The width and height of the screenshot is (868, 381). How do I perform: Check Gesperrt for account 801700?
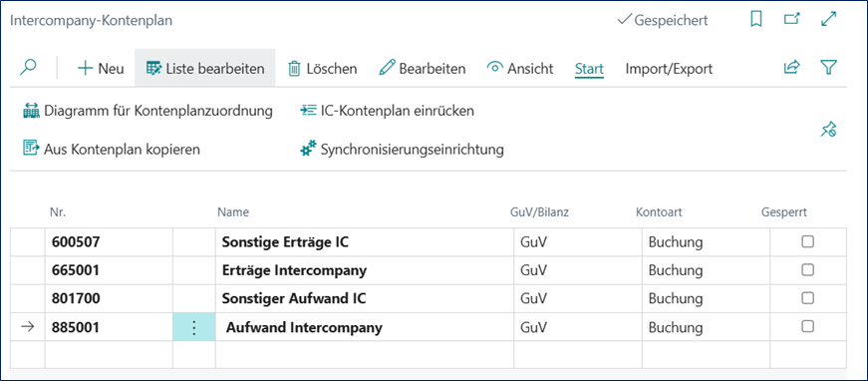808,298
